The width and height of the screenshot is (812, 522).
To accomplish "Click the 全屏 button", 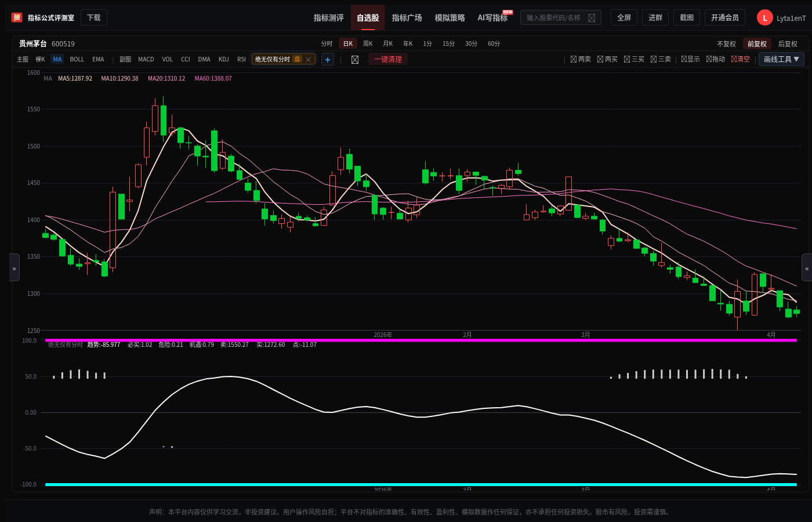I will (x=624, y=17).
